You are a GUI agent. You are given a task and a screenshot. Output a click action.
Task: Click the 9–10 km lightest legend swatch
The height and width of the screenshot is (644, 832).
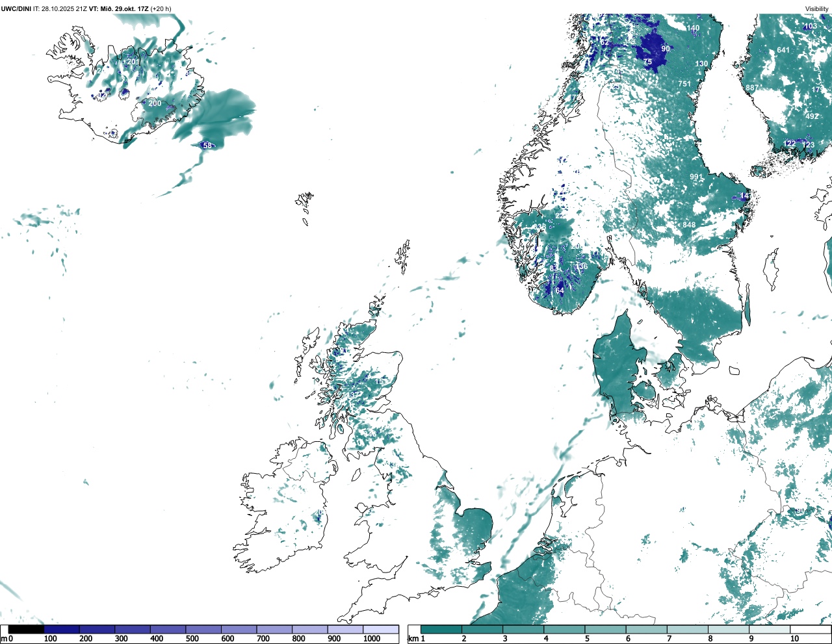point(769,629)
